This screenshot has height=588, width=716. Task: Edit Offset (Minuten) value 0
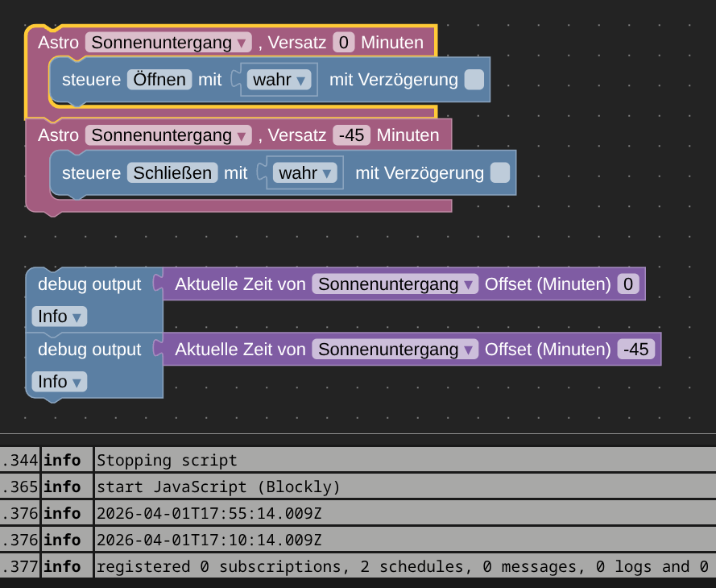click(x=628, y=284)
